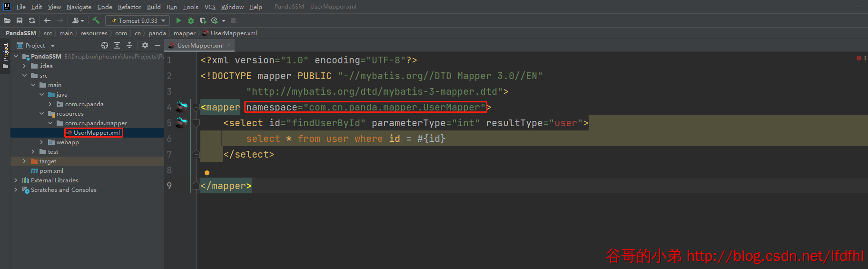
Task: Click PandaSSM in the breadcrumb bar
Action: [x=21, y=33]
